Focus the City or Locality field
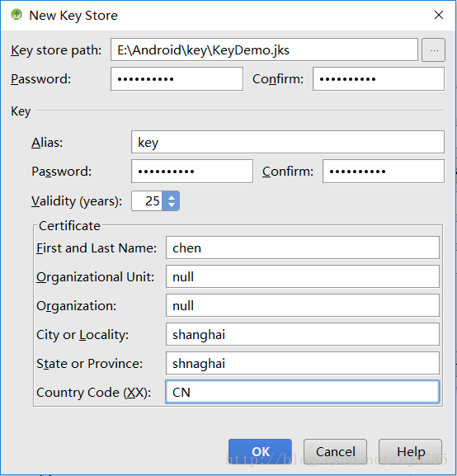Screen dimensions: 457x476 303,334
